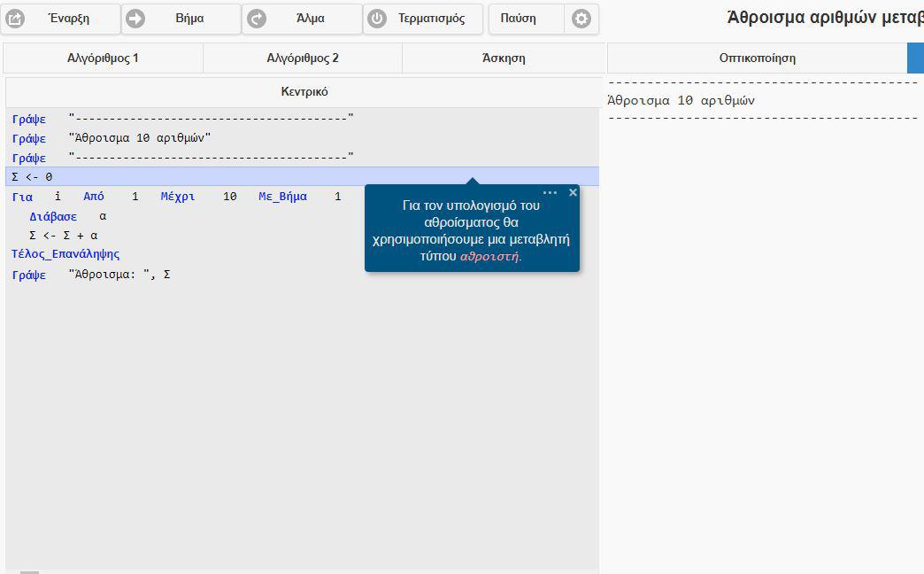Click the page title Άθροισμα αριθμών
Viewport: 924px width, 574px height.
pyautogui.click(x=825, y=18)
